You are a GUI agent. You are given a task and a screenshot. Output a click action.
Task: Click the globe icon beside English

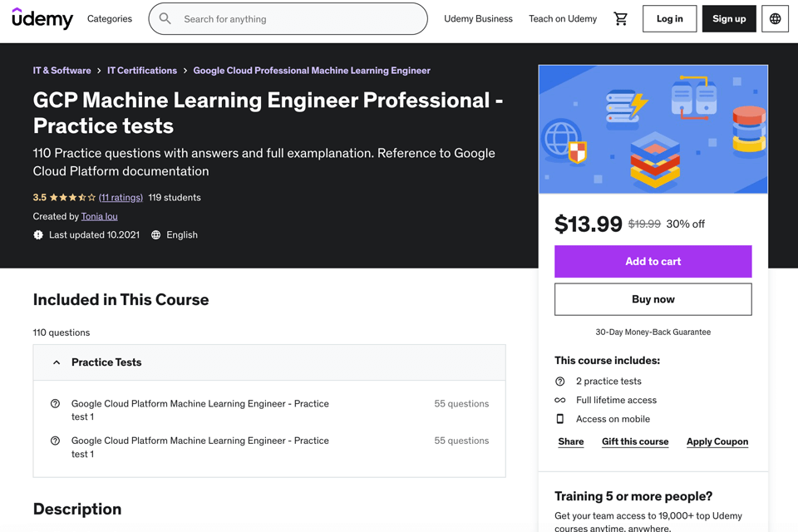coord(155,234)
